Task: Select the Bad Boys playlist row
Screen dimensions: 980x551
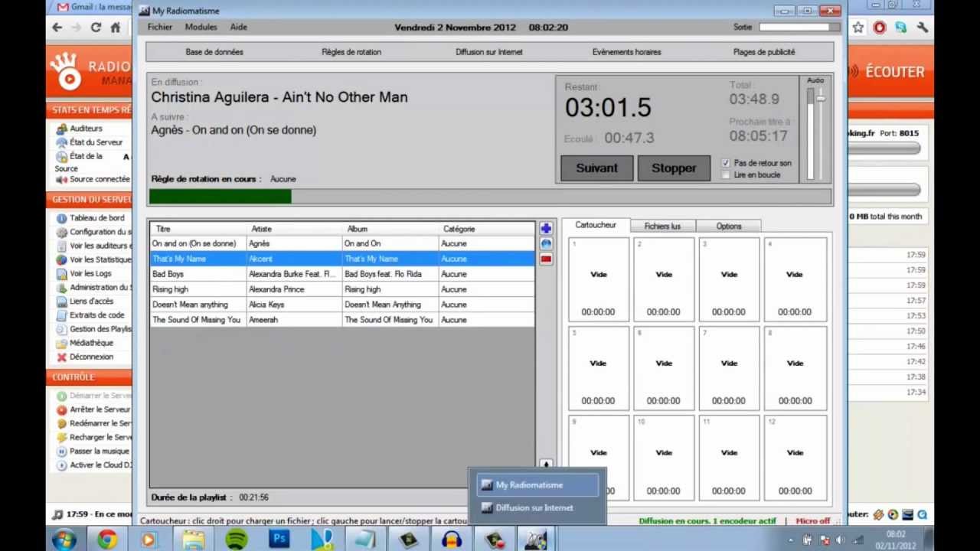Action: (342, 274)
